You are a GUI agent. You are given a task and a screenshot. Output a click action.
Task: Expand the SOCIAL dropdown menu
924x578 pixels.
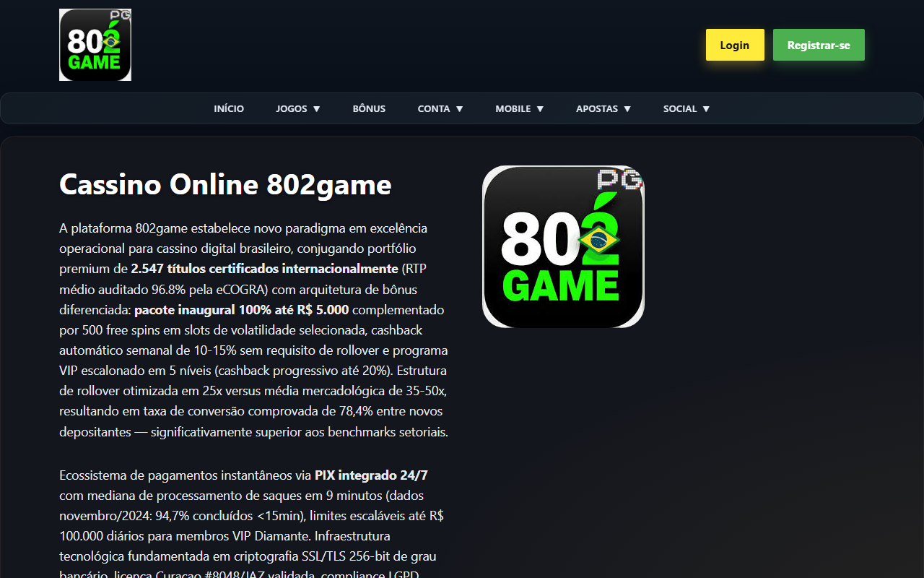coord(687,108)
